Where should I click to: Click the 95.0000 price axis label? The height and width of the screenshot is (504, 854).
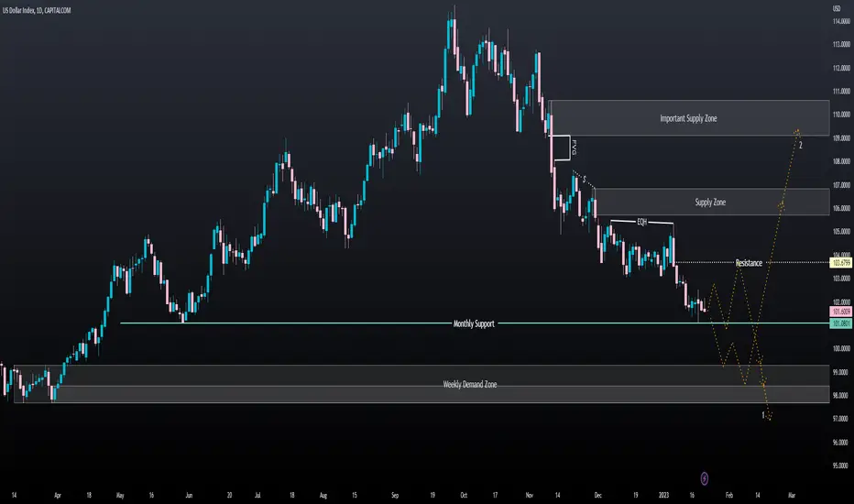841,466
